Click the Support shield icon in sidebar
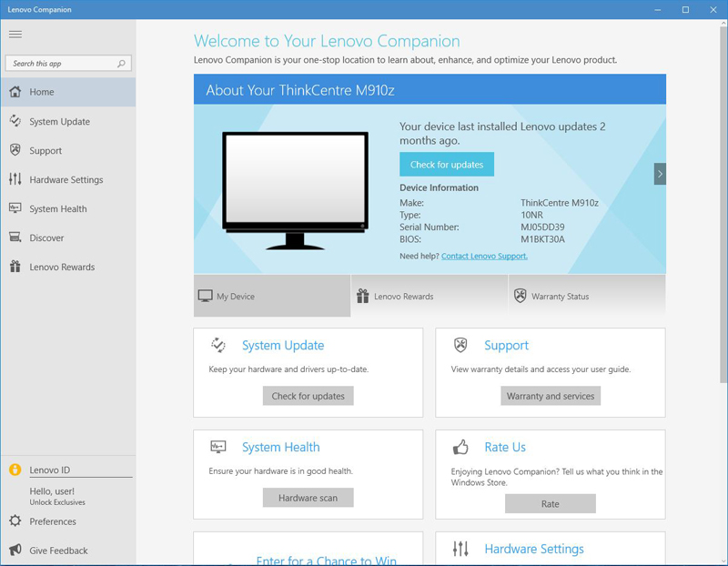Screen dimensions: 728x566 point(15,150)
